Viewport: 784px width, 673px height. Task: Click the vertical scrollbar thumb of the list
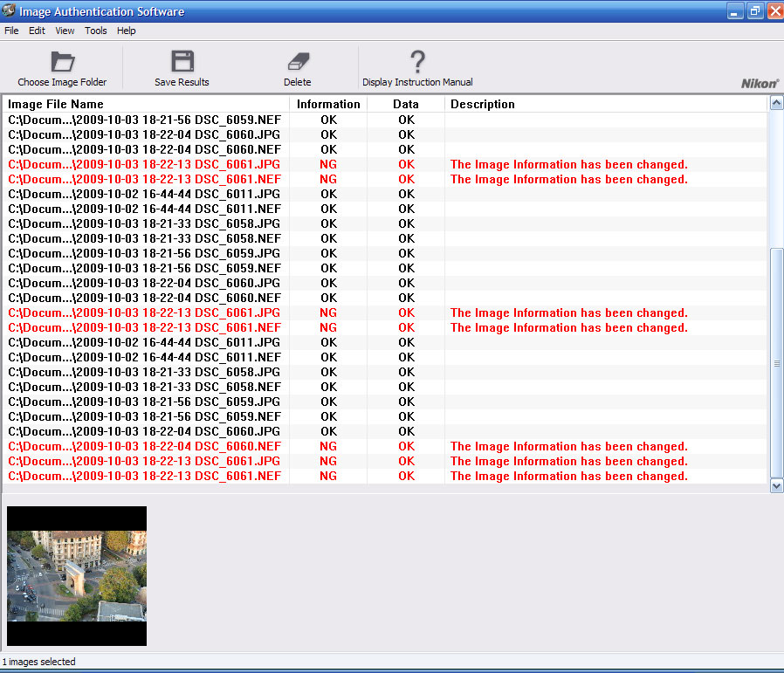pyautogui.click(x=776, y=363)
